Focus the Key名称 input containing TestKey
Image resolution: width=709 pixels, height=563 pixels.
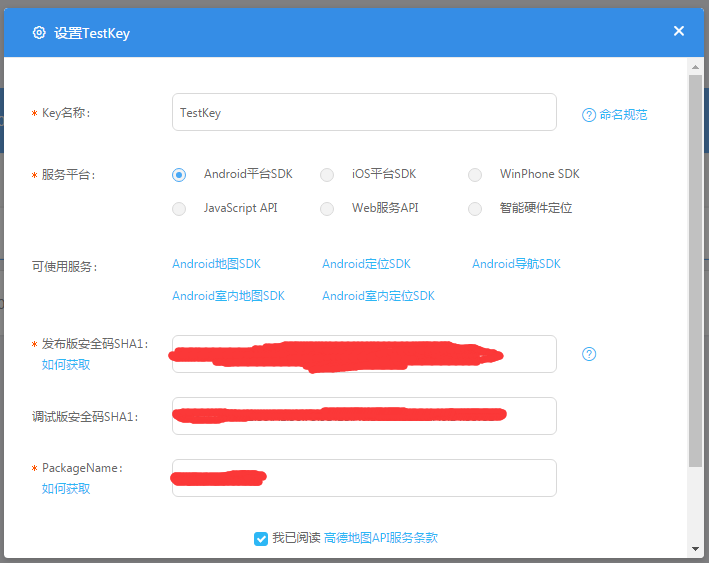point(364,112)
